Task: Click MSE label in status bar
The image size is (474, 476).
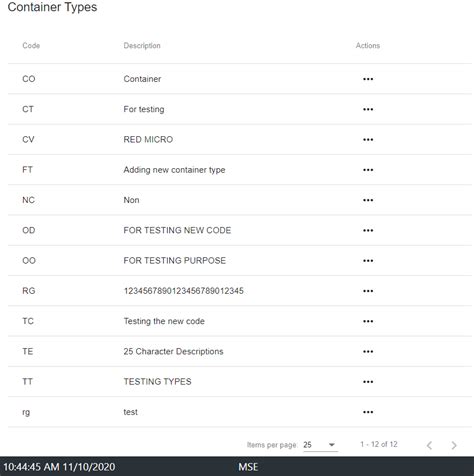Action: [x=248, y=467]
